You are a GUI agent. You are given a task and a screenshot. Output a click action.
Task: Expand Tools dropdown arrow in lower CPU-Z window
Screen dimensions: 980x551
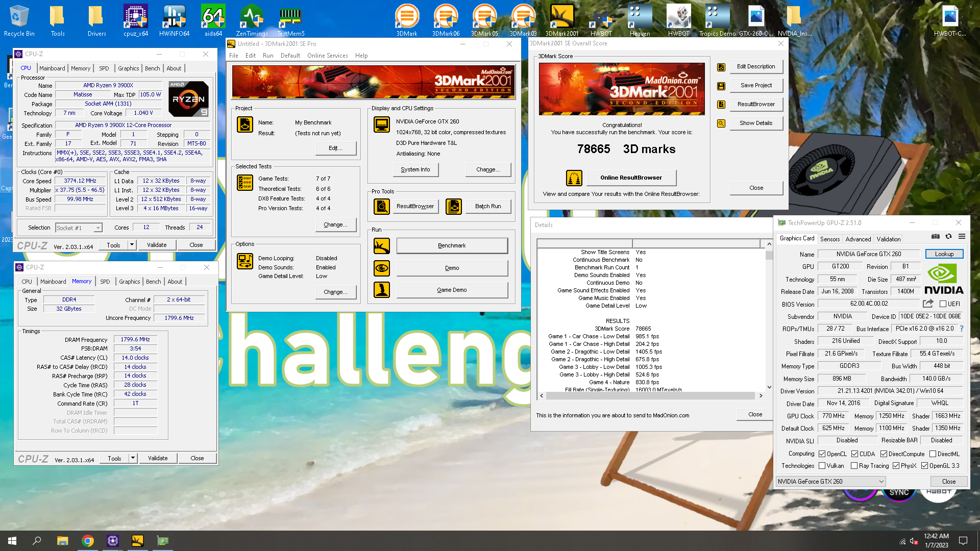133,458
